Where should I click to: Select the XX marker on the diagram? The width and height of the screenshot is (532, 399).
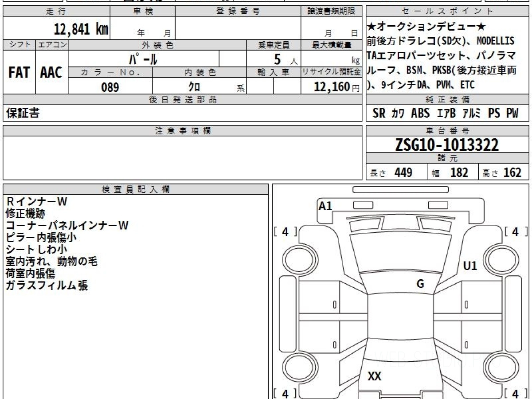(375, 377)
